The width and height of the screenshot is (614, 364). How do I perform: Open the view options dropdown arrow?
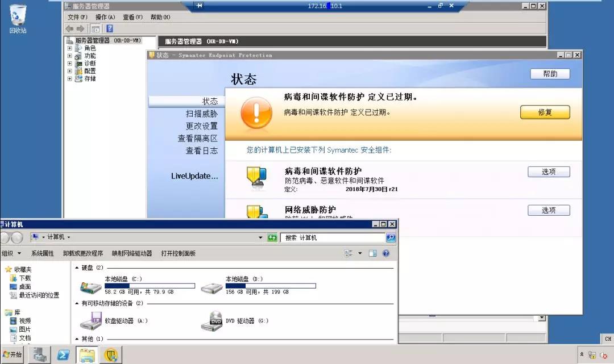coord(360,253)
